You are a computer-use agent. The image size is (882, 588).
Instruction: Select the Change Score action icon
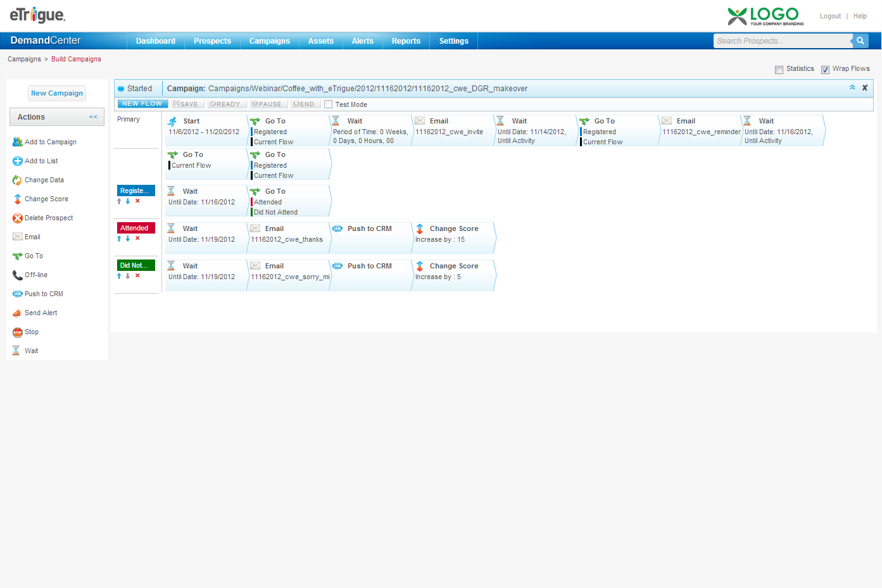(x=17, y=199)
